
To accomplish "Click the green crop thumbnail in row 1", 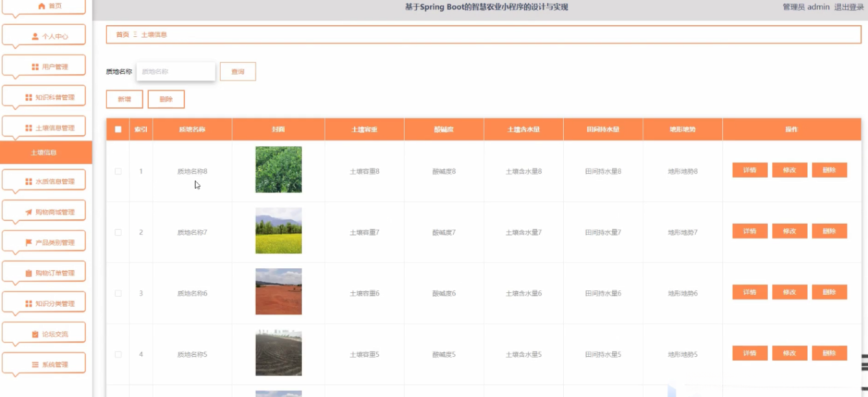I will (x=278, y=169).
